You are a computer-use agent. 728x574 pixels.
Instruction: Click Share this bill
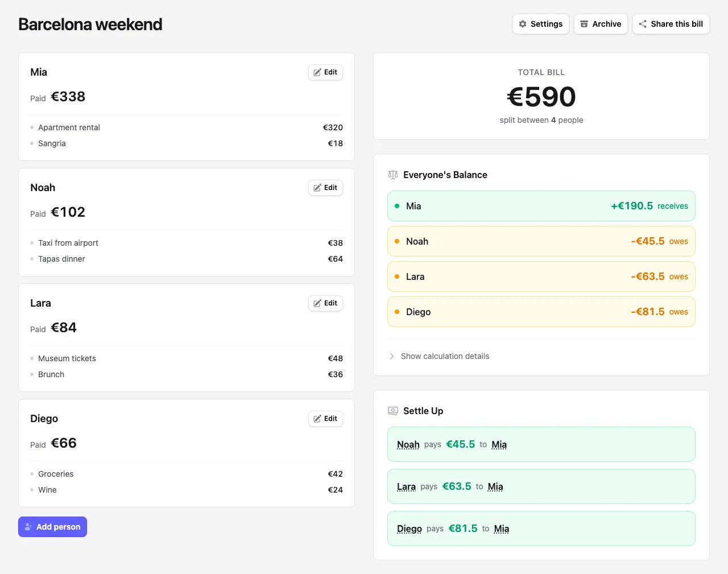point(671,24)
